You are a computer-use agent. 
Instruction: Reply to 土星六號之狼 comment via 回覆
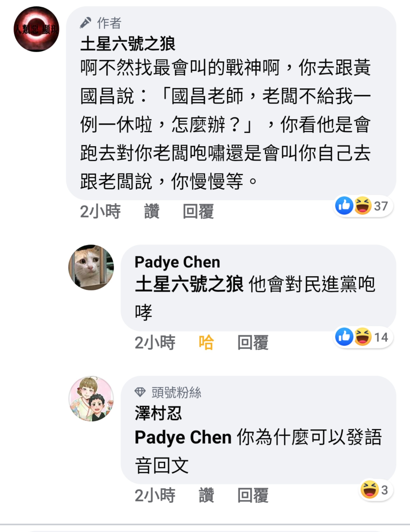click(198, 211)
